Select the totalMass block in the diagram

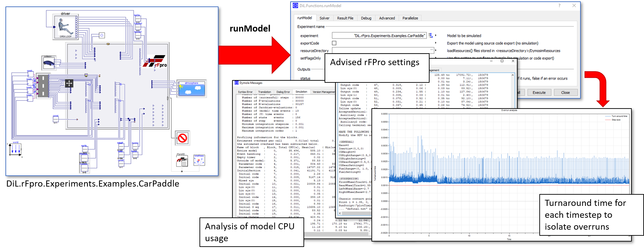pyautogui.click(x=199, y=160)
